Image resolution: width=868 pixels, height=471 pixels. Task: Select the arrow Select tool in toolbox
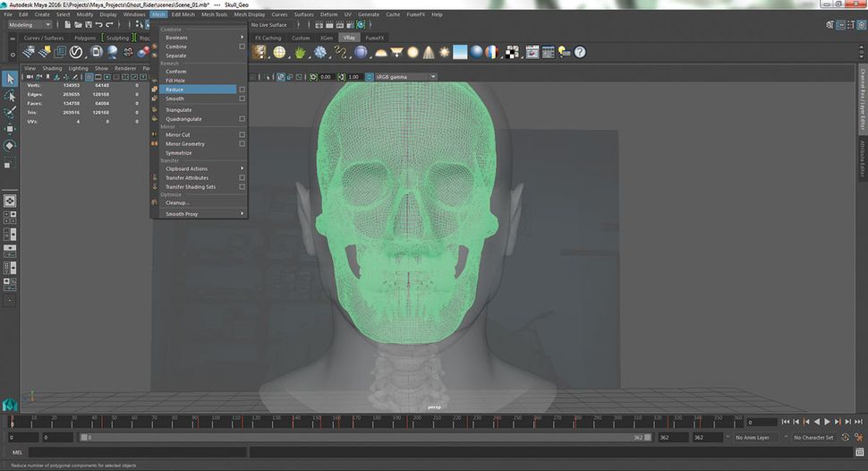coord(10,79)
